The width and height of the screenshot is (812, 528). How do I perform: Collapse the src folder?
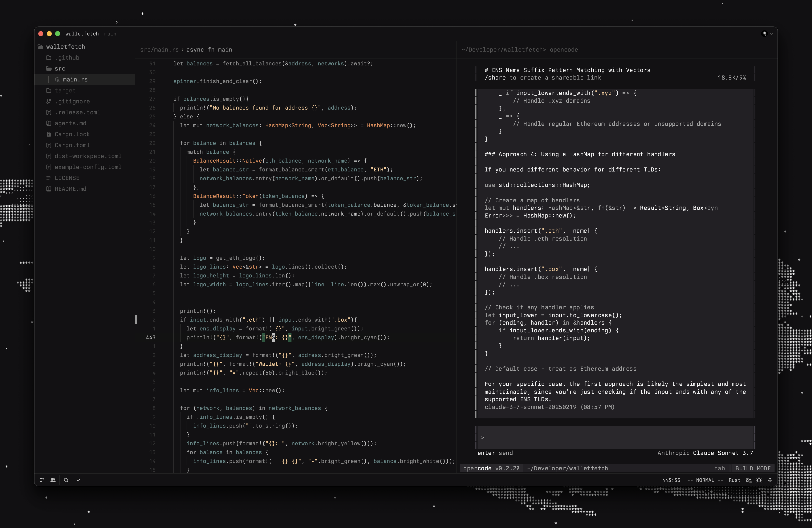pos(60,69)
